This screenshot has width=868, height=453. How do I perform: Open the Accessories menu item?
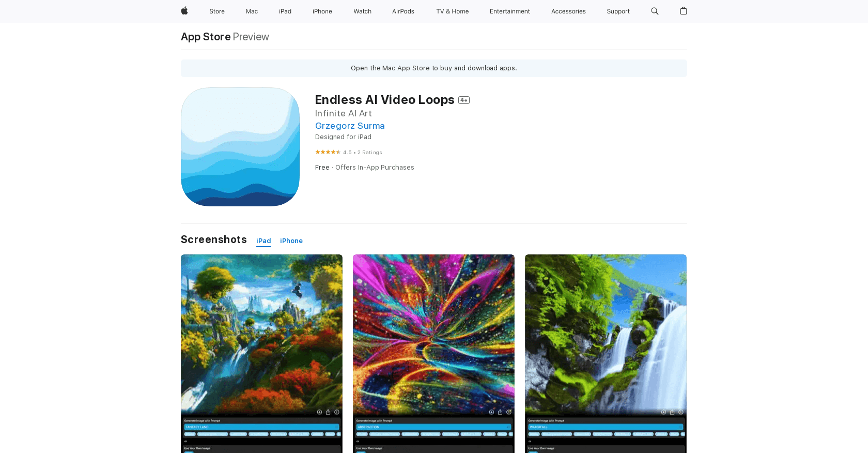568,11
